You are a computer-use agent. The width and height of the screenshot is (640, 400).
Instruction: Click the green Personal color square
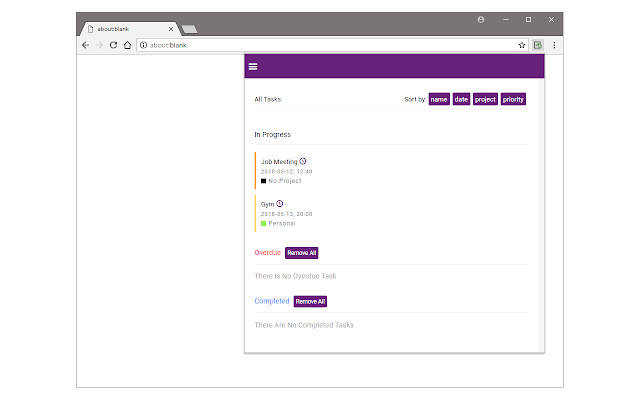(263, 223)
